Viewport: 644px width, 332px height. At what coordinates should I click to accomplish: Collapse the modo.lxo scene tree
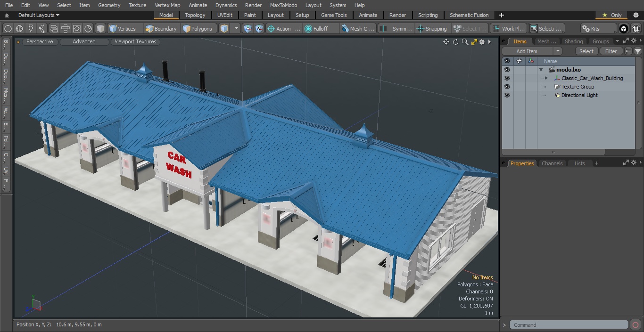[541, 69]
